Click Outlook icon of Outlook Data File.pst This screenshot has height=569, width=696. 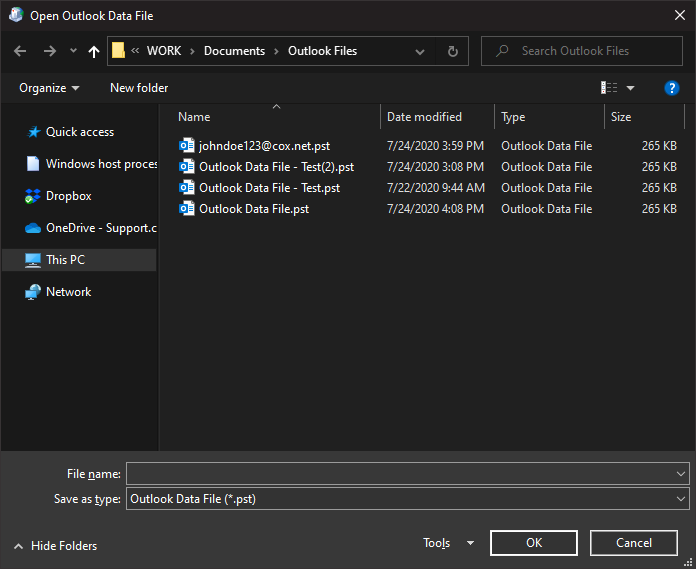pyautogui.click(x=186, y=208)
